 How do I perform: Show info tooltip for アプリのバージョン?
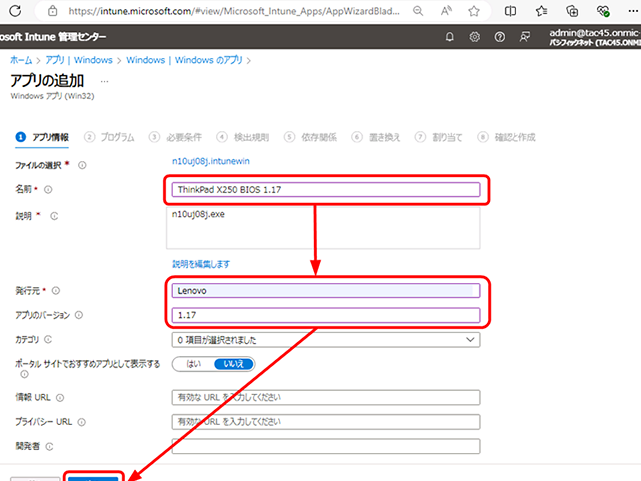(x=79, y=315)
